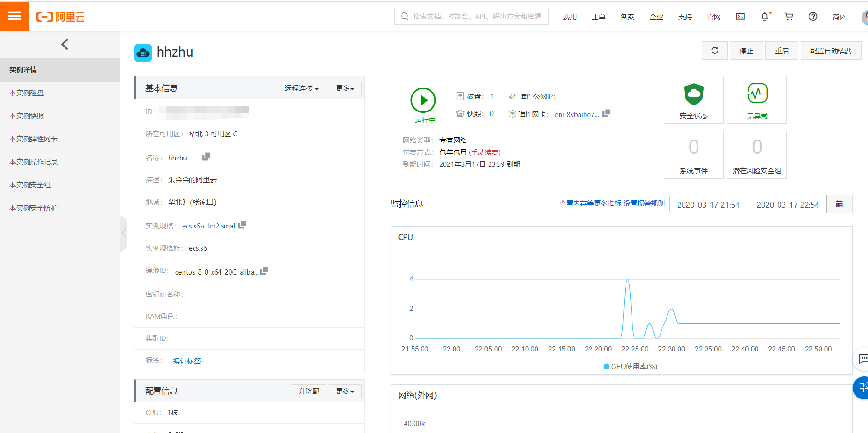Click the 重启 button
Screen dimensions: 868x433
pyautogui.click(x=782, y=51)
